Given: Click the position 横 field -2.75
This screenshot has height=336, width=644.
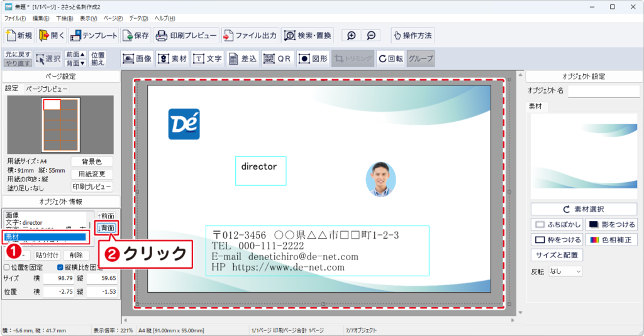Looking at the screenshot, I should [58, 291].
